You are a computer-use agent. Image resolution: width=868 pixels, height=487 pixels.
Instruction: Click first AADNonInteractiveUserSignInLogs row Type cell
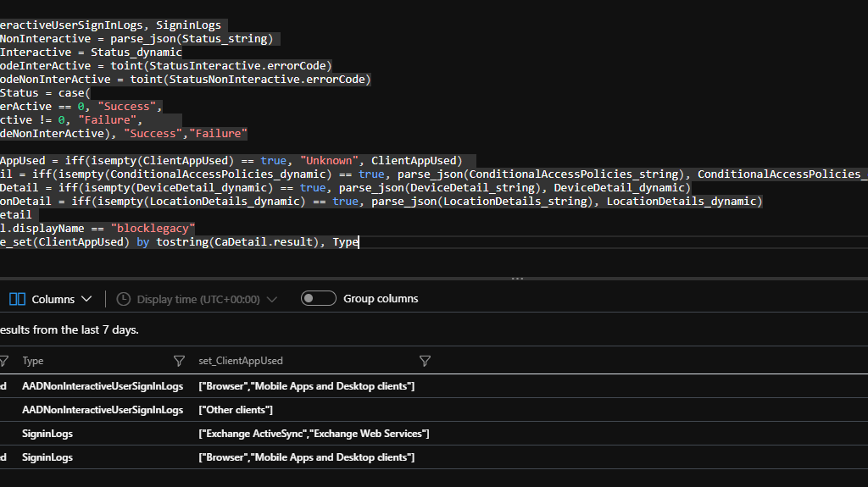103,386
